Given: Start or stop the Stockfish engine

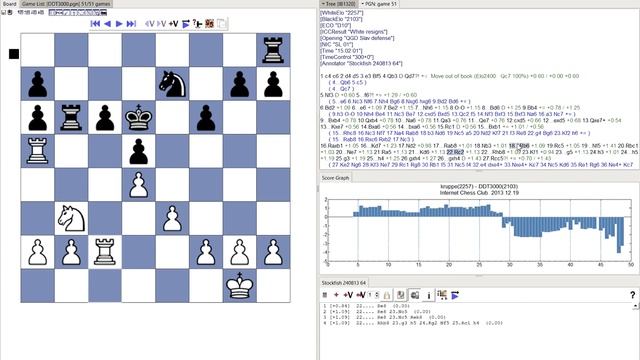Looking at the screenshot, I should pos(325,295).
